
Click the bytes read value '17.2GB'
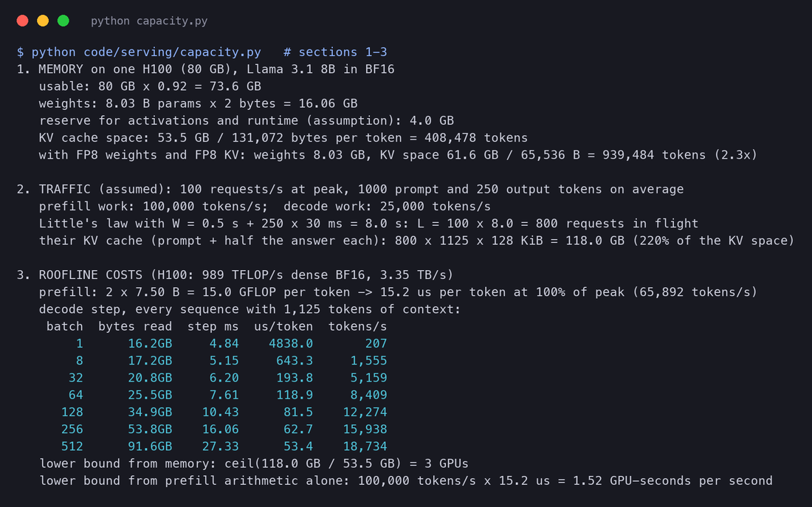[150, 360]
